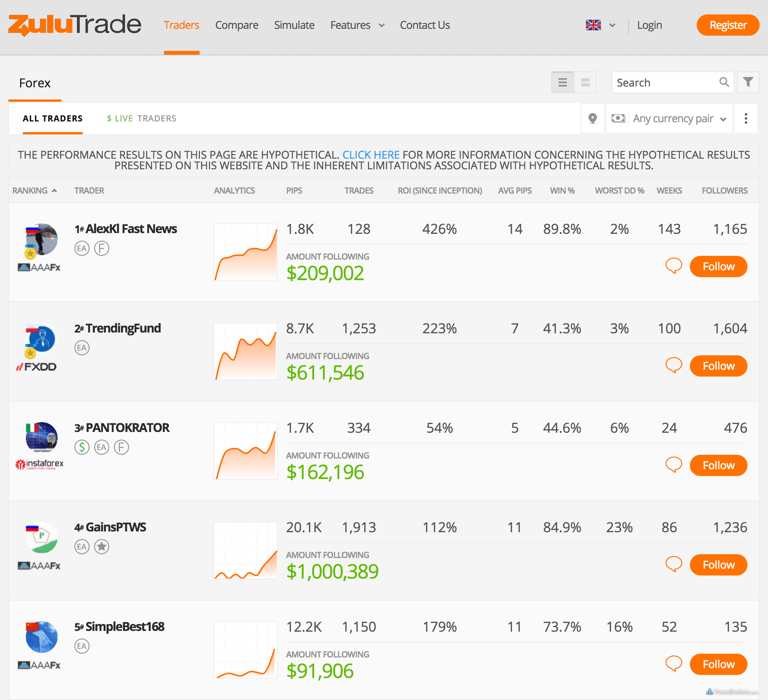The width and height of the screenshot is (768, 700).
Task: Select the All Traders tab
Action: pyautogui.click(x=53, y=118)
